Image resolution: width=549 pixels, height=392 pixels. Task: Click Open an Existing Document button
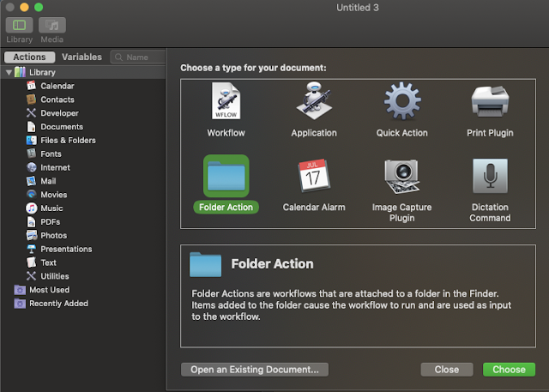255,370
